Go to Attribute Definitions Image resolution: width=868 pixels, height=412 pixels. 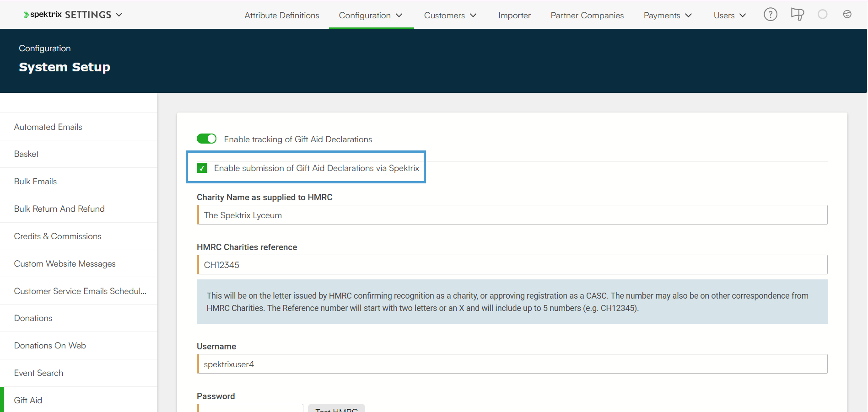pyautogui.click(x=282, y=16)
